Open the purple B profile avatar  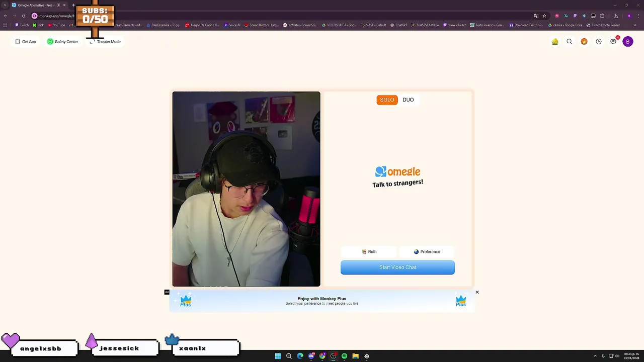(628, 42)
